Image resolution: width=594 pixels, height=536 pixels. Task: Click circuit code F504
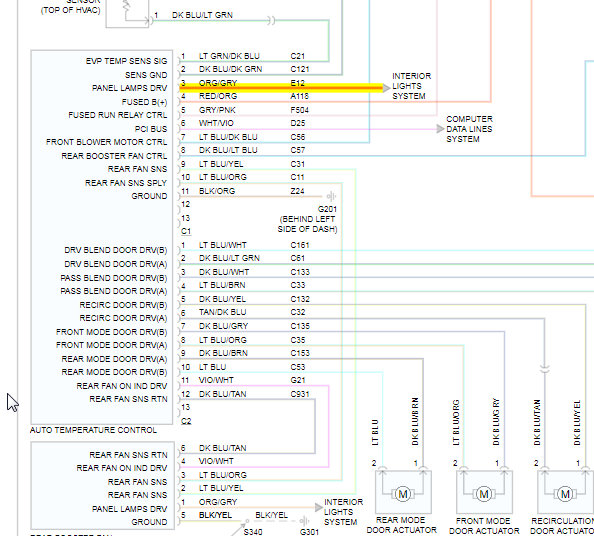[299, 110]
